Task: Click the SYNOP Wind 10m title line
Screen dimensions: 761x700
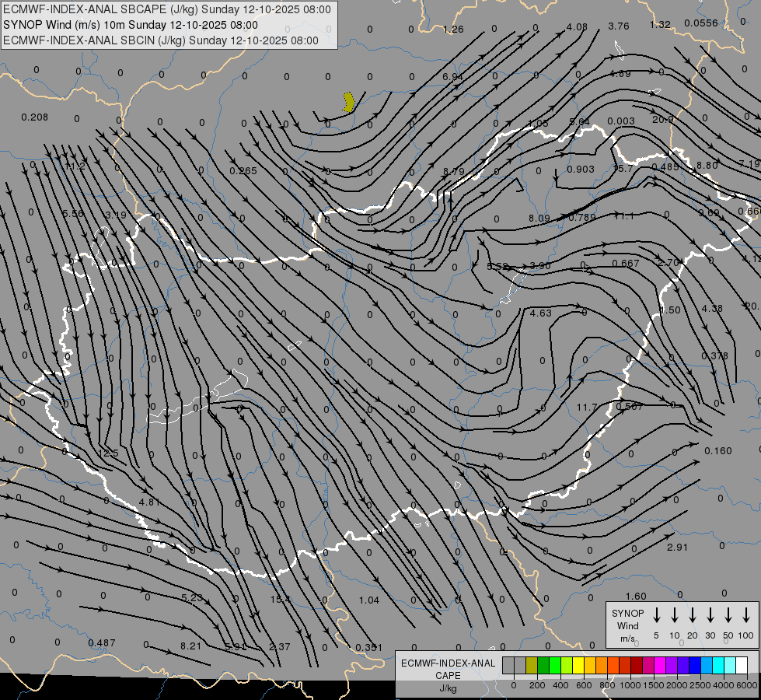Action: pos(130,25)
